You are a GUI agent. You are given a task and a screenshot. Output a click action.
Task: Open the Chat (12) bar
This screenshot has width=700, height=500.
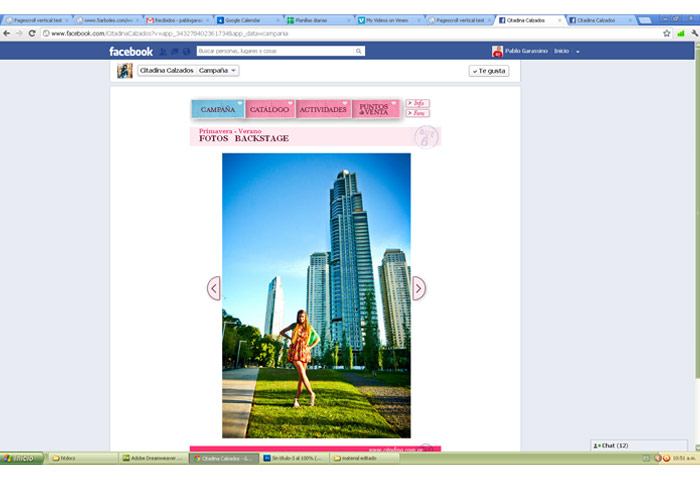point(639,446)
